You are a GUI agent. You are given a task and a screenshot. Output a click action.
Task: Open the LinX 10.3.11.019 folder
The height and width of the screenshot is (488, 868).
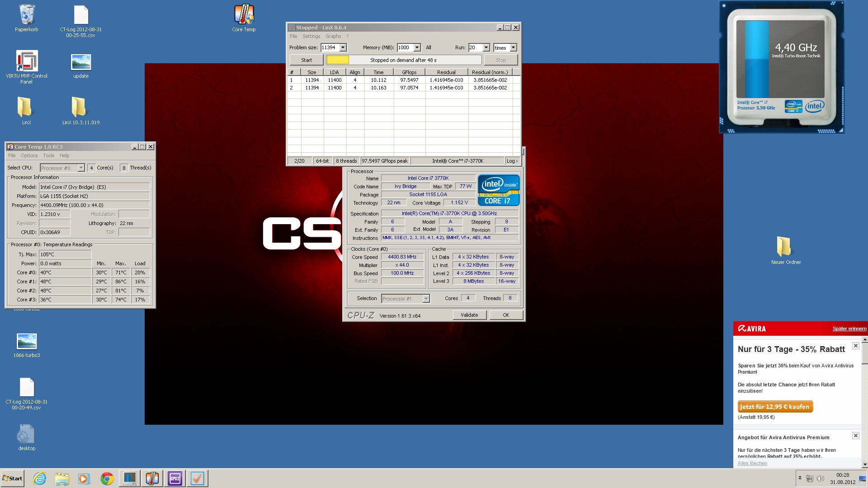(80, 108)
